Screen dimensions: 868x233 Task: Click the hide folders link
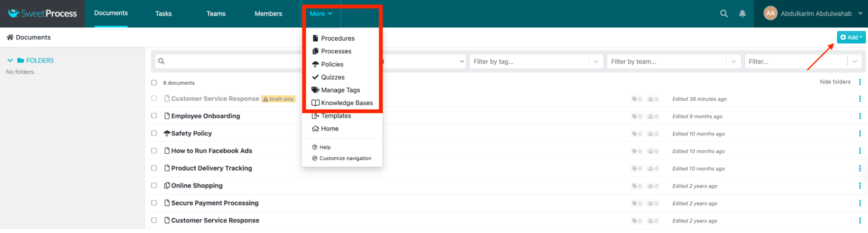(x=835, y=82)
